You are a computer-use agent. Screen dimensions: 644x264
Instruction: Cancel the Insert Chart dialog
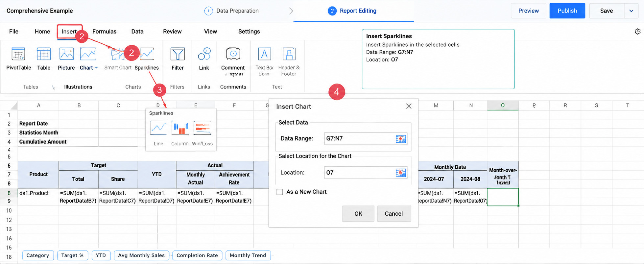click(394, 214)
